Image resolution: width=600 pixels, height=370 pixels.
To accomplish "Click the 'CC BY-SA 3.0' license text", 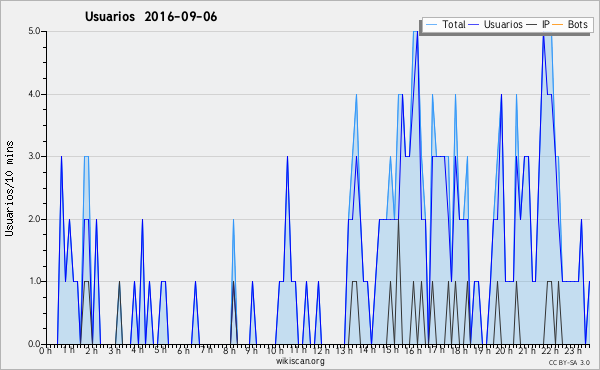I will tap(569, 362).
